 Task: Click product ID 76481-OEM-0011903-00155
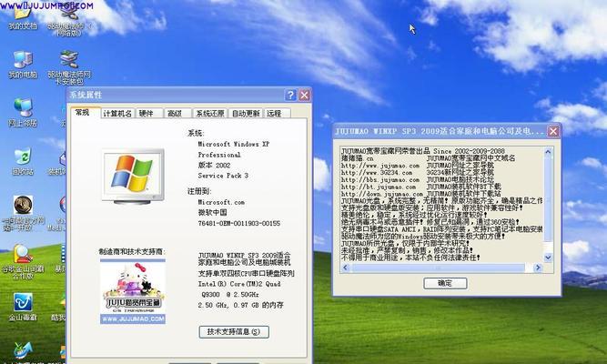tap(238, 224)
